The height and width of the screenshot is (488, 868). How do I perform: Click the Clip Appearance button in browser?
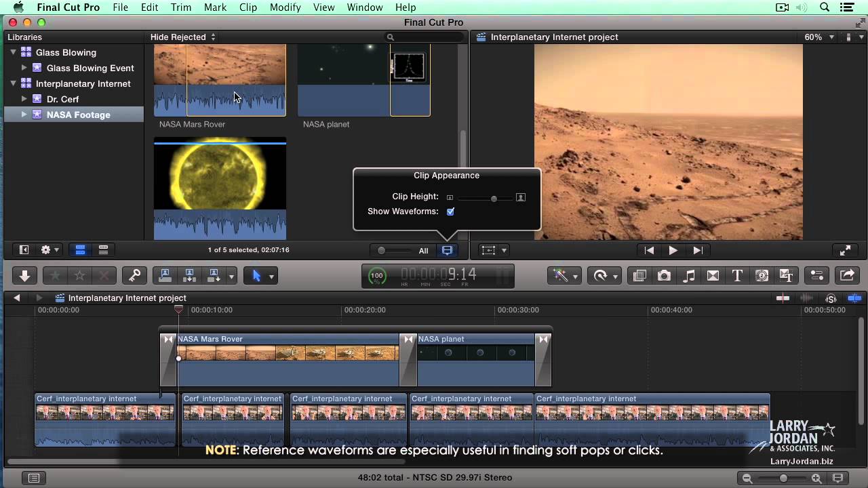(x=447, y=250)
